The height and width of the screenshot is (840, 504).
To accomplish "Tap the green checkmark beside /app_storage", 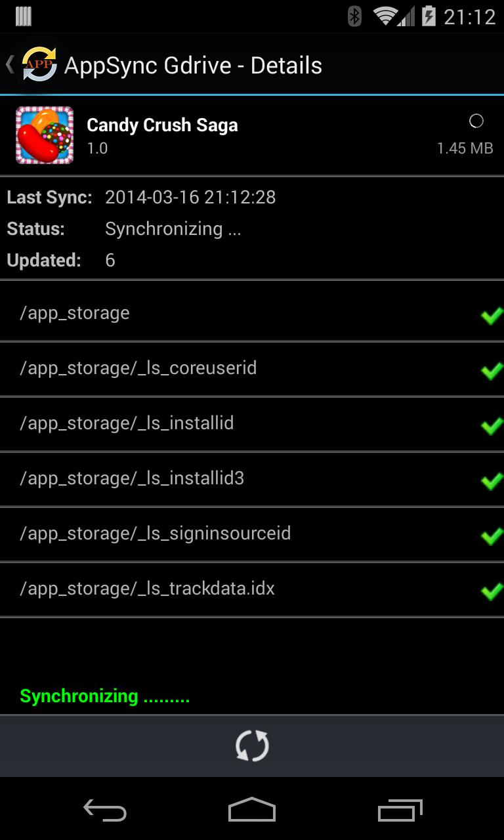I will click(492, 316).
